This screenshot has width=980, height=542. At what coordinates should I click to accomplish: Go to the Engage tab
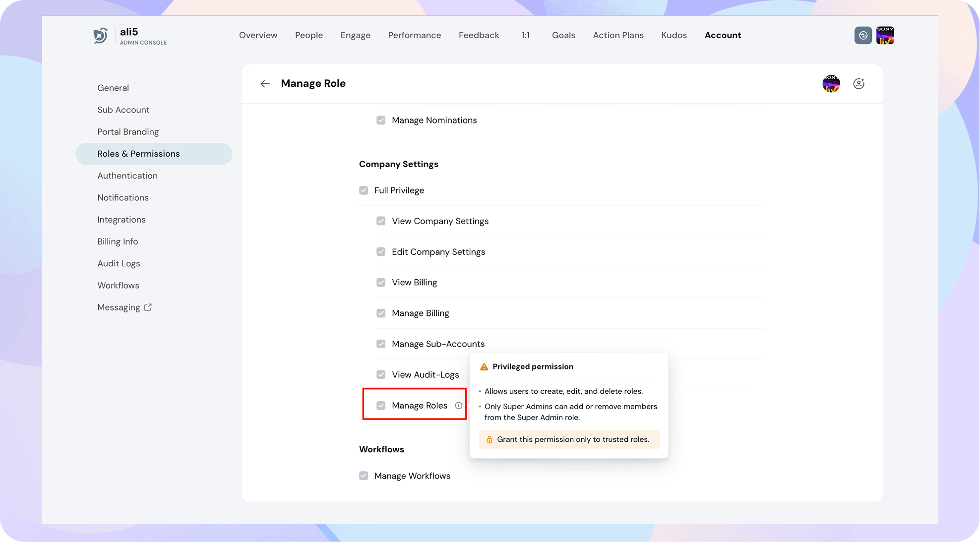coord(356,35)
